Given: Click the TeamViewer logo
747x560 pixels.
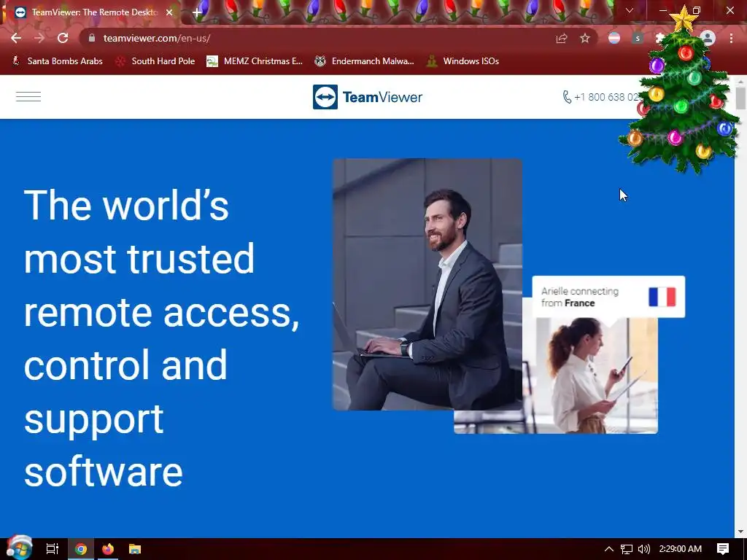Looking at the screenshot, I should coord(368,97).
